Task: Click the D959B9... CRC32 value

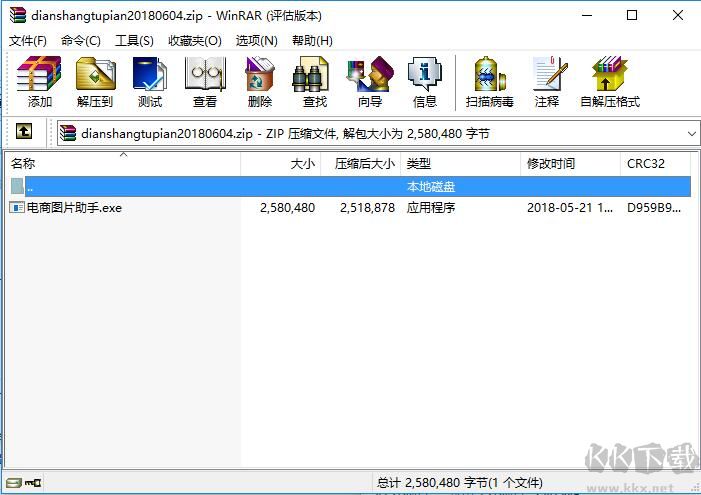Action: click(x=654, y=207)
